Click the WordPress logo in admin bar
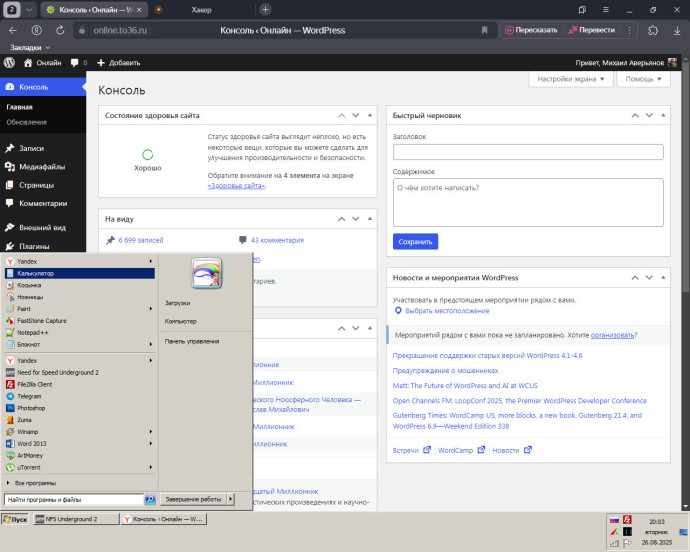 click(9, 63)
